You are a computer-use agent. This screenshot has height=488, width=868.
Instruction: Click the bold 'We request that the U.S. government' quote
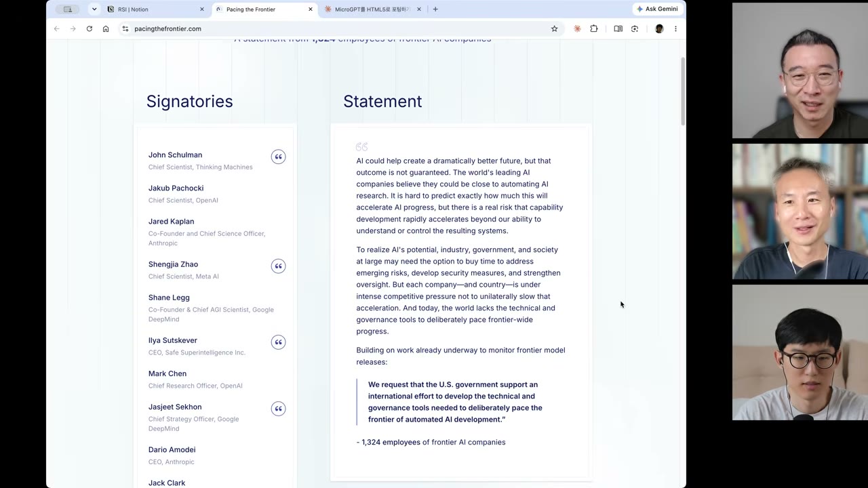(x=455, y=402)
